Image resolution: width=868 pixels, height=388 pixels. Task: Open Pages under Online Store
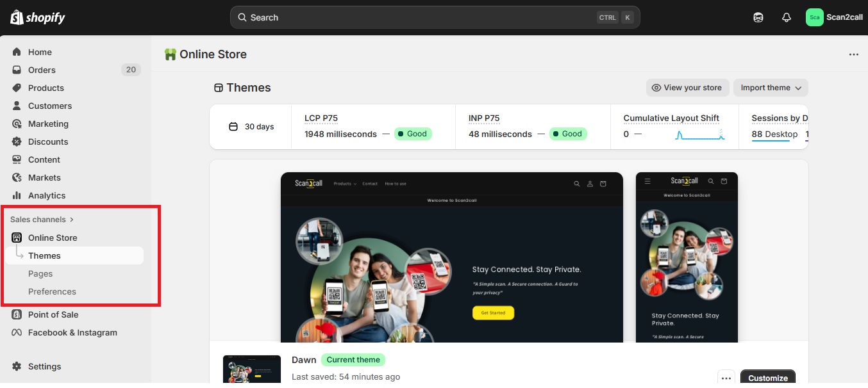coord(40,273)
